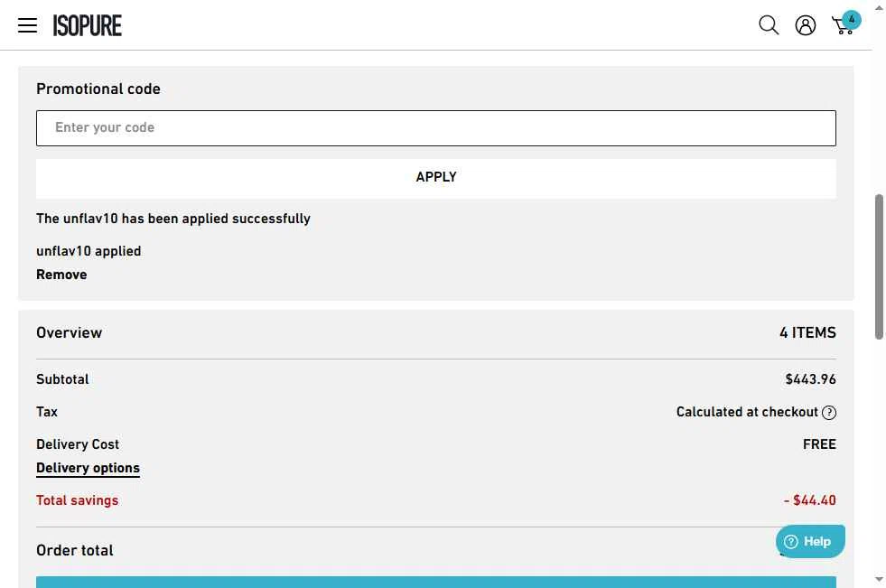Open the Delivery options link
Viewport: 886px width, 588px height.
tap(88, 468)
